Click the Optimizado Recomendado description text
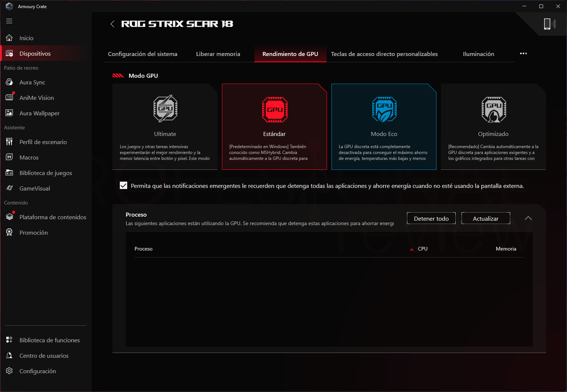567x392 pixels. (x=493, y=153)
